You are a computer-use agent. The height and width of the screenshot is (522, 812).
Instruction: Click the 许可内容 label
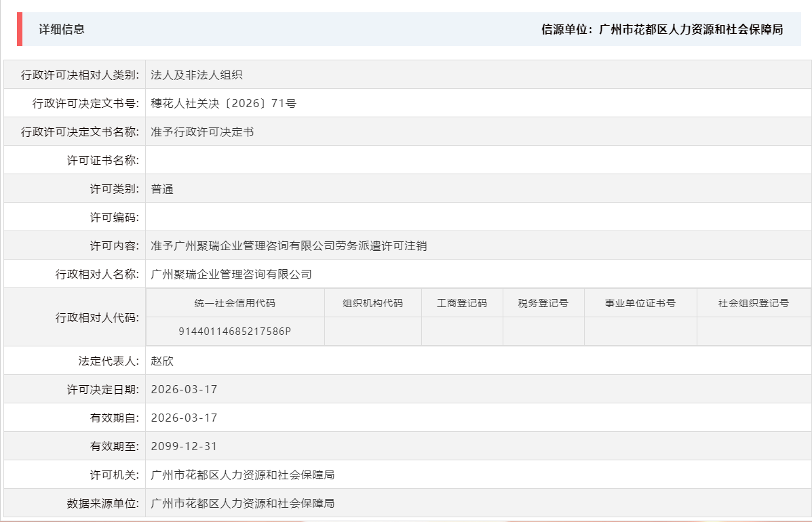[x=115, y=245]
